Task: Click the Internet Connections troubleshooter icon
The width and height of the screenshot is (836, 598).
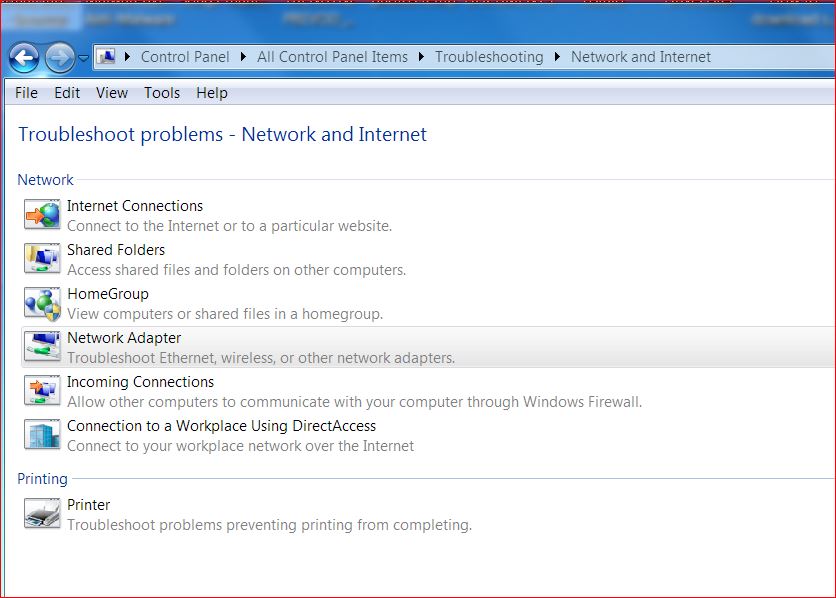Action: [42, 214]
